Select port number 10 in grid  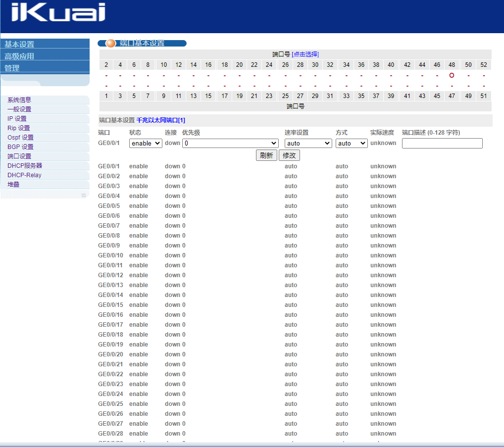tap(163, 64)
